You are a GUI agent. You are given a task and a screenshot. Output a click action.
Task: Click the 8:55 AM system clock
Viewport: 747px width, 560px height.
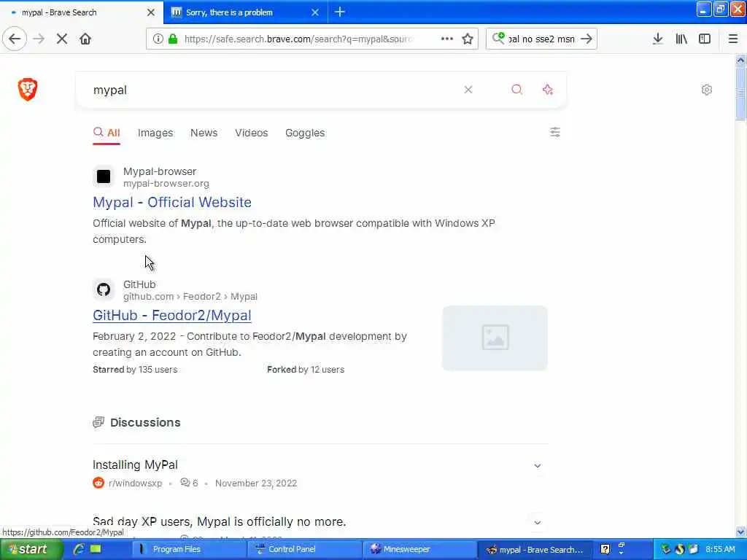(x=720, y=549)
